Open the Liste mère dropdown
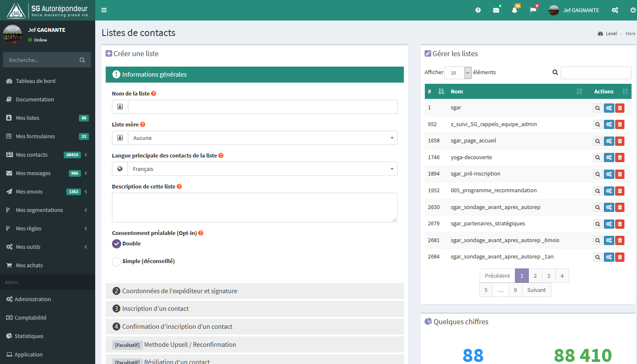Image resolution: width=637 pixels, height=364 pixels. [x=263, y=138]
